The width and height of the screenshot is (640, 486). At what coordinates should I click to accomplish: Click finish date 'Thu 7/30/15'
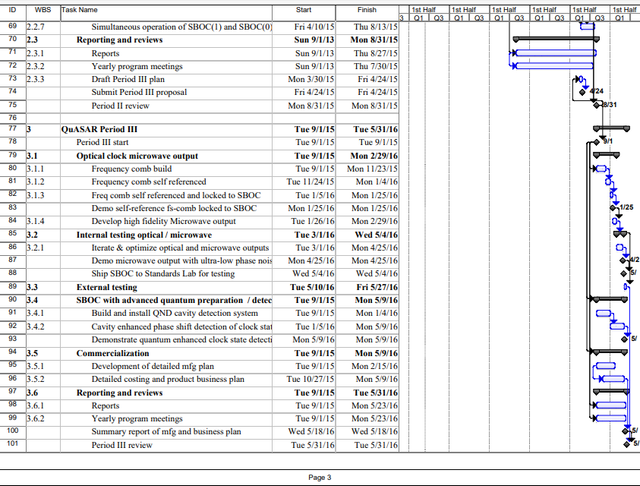376,67
